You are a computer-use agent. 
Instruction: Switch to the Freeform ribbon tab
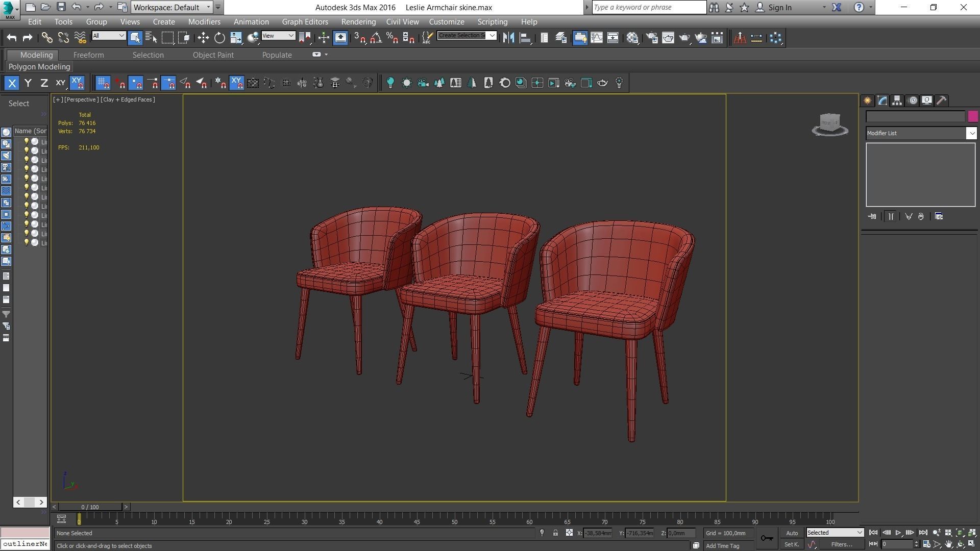click(88, 55)
